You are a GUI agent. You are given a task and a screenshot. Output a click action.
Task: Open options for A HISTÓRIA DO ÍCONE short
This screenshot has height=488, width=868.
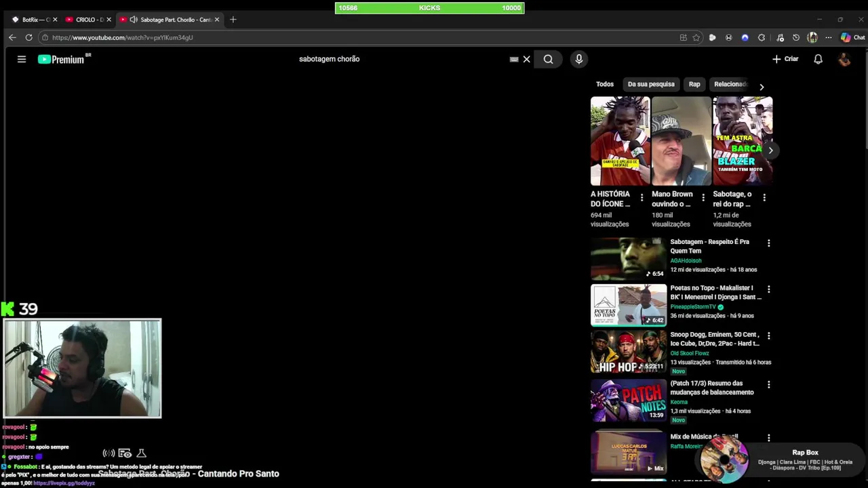642,198
